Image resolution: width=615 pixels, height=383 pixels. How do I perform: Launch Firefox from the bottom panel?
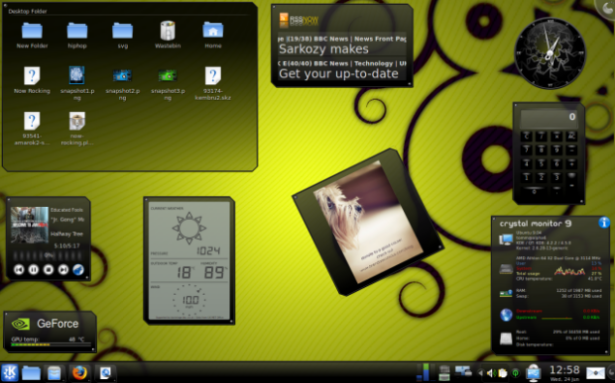[x=80, y=373]
